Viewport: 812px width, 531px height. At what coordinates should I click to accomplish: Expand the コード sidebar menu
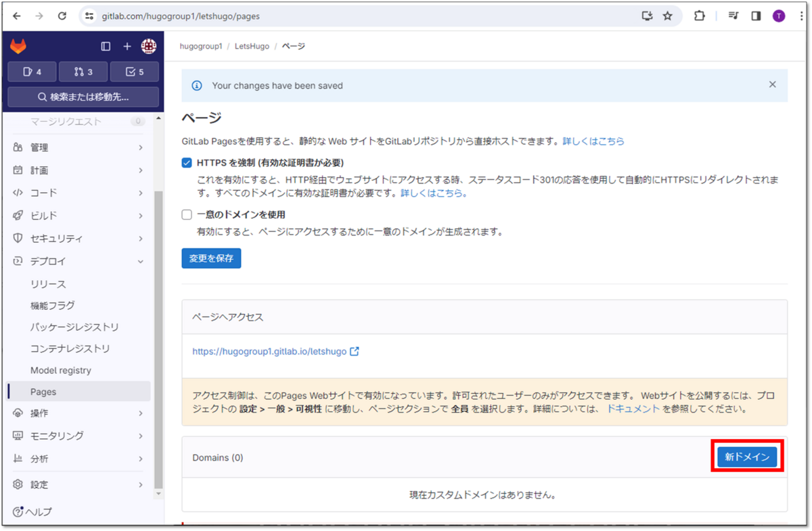click(78, 193)
